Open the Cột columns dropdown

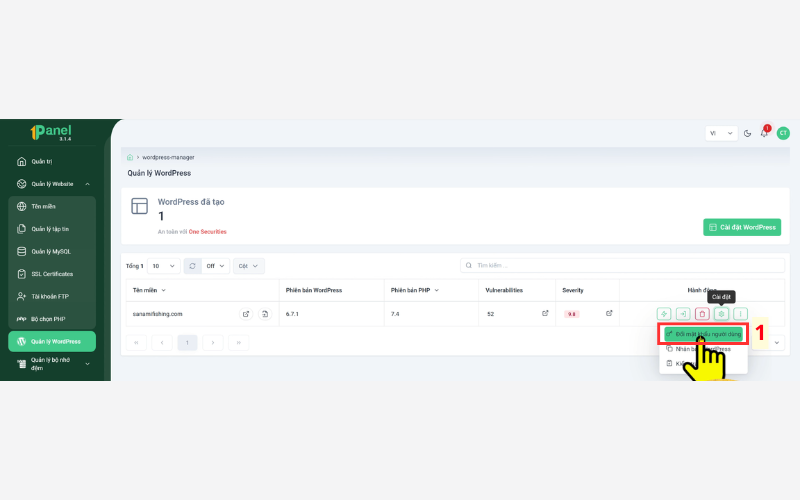(248, 266)
